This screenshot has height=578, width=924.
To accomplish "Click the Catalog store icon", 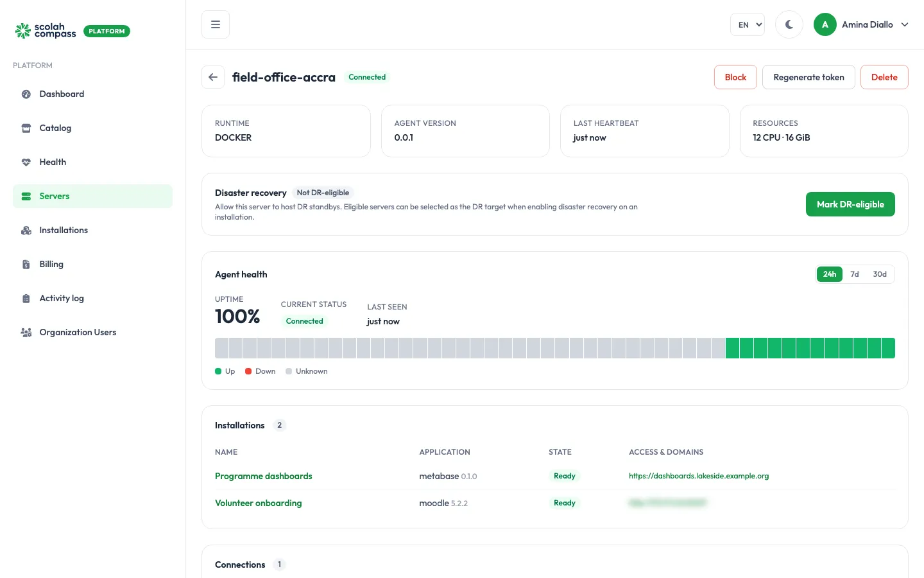I will coord(26,128).
